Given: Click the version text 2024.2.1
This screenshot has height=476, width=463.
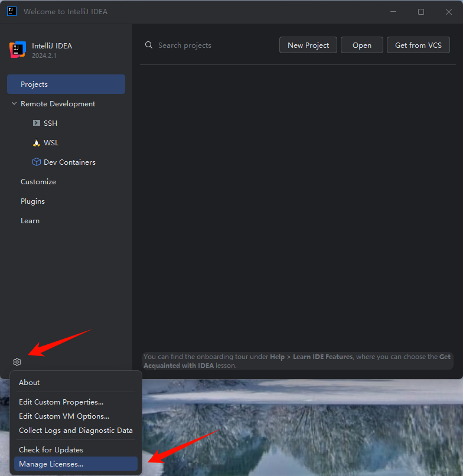Looking at the screenshot, I should point(44,56).
